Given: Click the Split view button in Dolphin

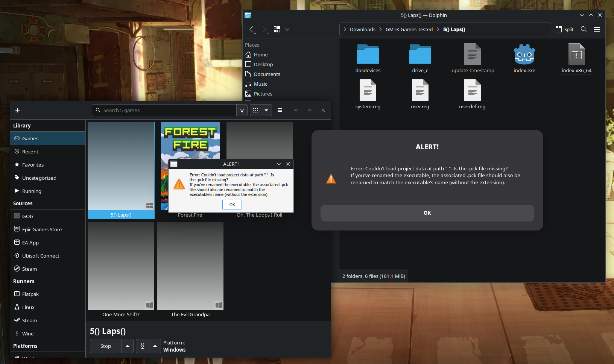Looking at the screenshot, I should pyautogui.click(x=565, y=29).
